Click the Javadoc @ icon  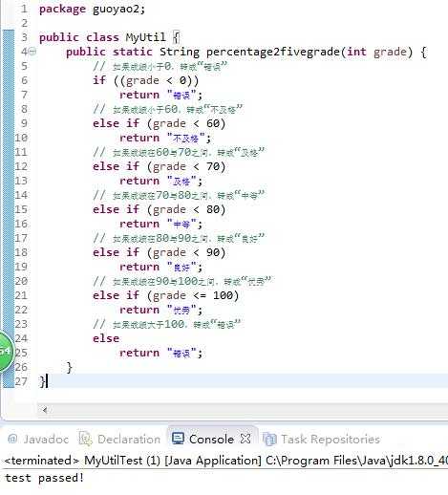coord(12,439)
